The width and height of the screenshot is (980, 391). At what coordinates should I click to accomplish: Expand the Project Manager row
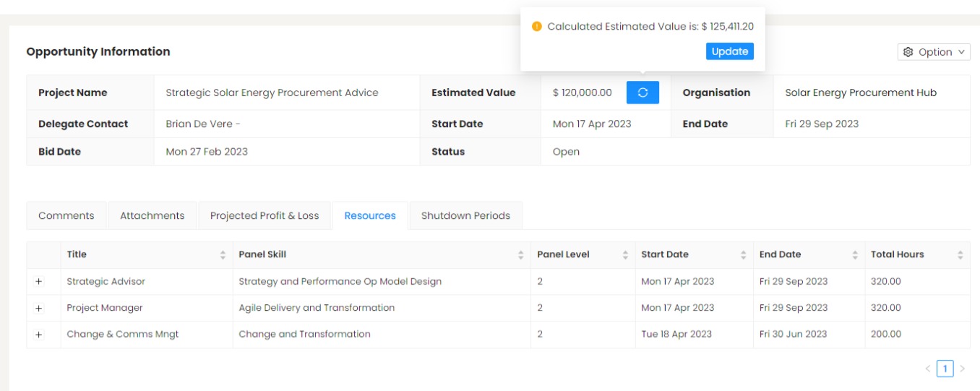pos(39,309)
